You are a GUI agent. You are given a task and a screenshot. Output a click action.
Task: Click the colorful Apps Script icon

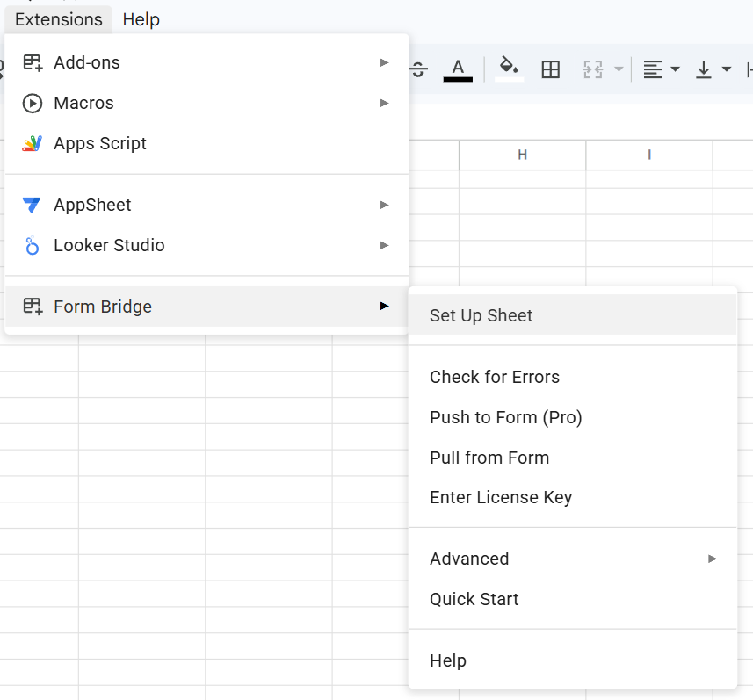tap(33, 143)
